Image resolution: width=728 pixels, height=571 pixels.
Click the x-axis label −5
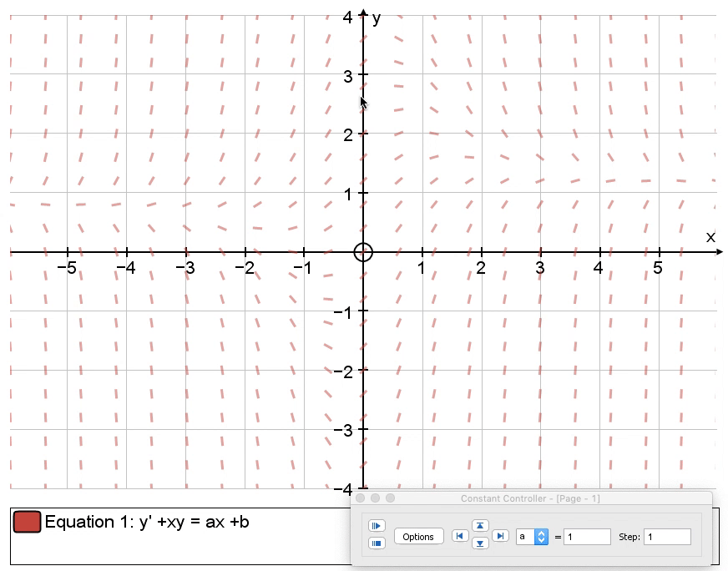point(67,268)
